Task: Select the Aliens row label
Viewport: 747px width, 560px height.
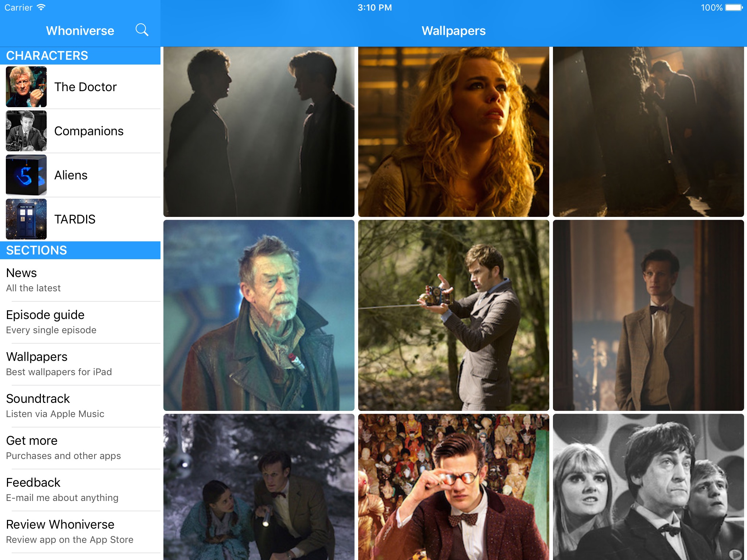Action: point(71,175)
